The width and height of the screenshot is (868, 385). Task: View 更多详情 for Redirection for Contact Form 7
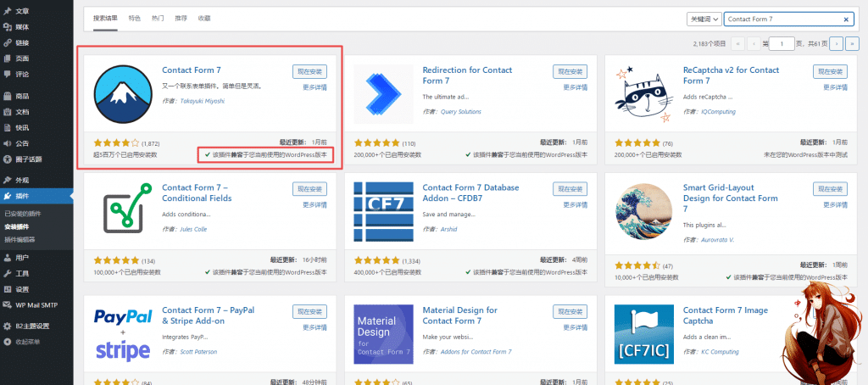[576, 87]
